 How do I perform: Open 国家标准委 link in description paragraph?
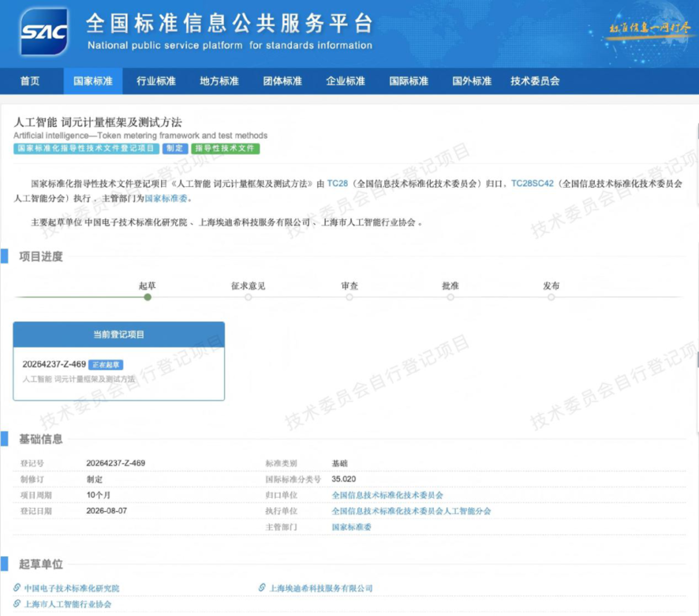click(166, 199)
